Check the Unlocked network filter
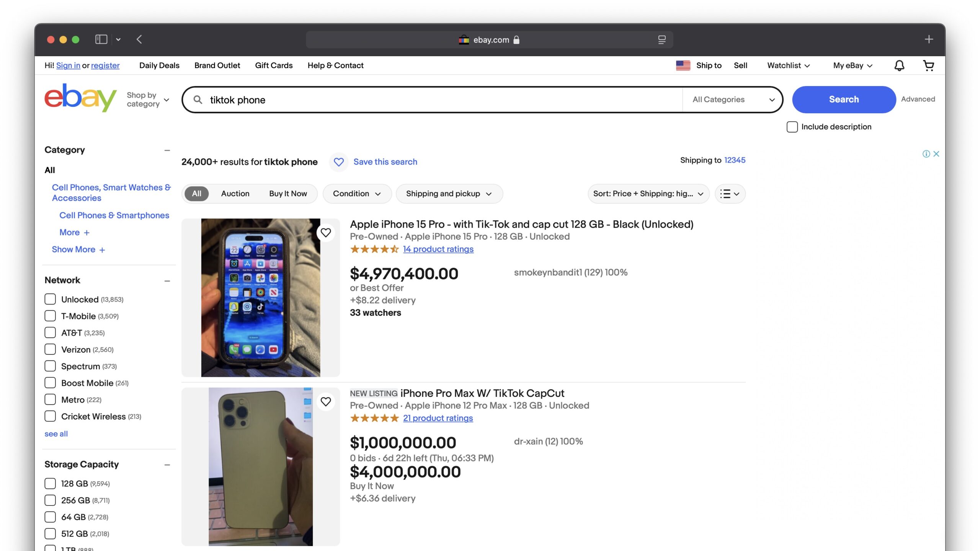980x551 pixels. pos(50,299)
